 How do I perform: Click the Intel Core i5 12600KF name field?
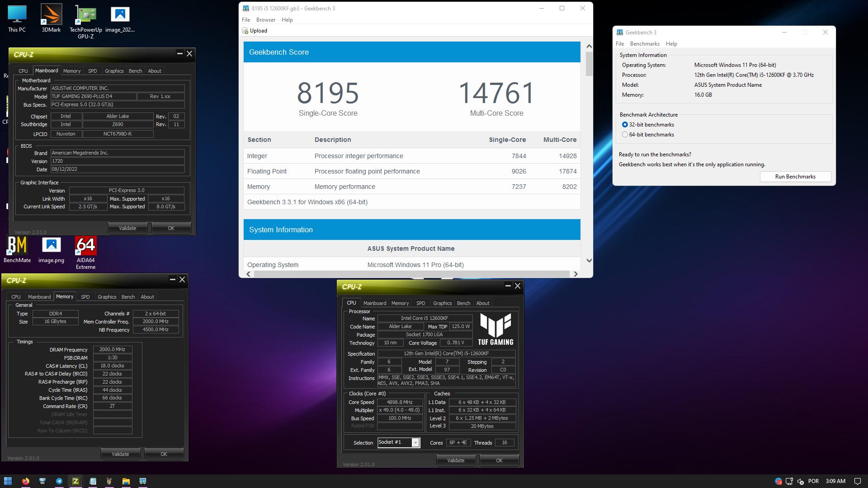point(425,318)
